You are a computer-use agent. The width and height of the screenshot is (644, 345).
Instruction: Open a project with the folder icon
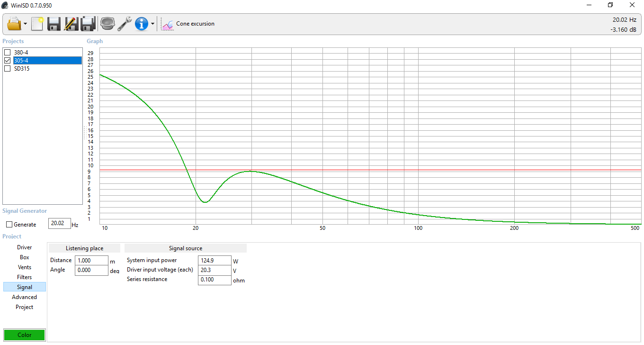tap(14, 24)
